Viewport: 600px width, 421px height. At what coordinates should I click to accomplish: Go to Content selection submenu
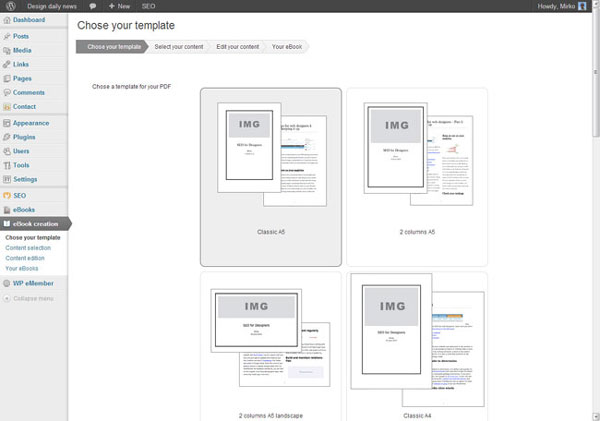28,248
